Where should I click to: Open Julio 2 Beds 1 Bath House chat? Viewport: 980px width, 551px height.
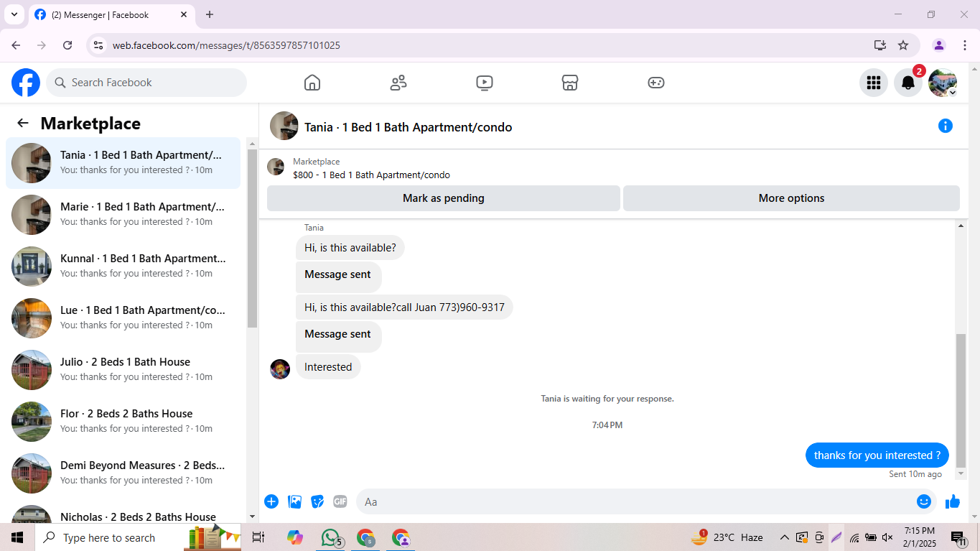(x=123, y=370)
